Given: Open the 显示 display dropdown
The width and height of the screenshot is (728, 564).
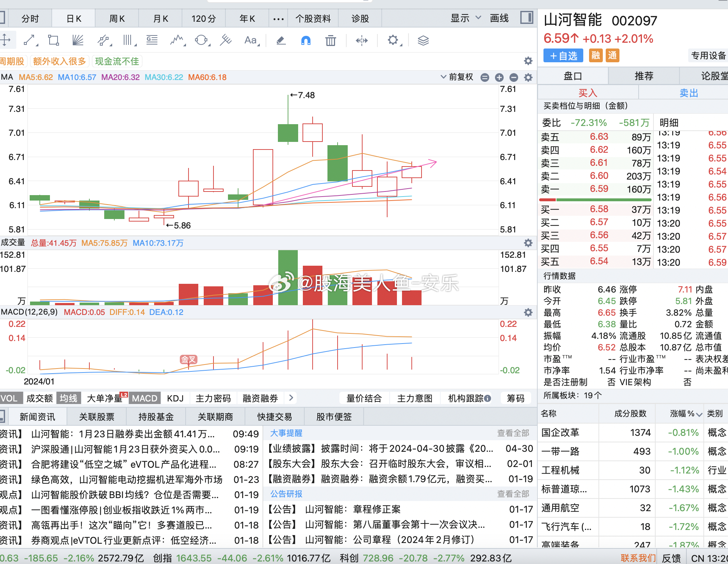Looking at the screenshot, I should point(466,18).
